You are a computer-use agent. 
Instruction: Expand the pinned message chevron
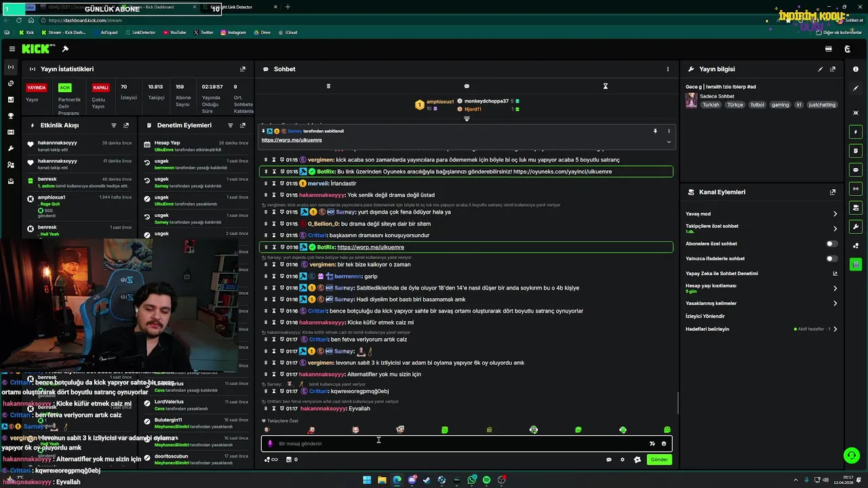coord(669,142)
